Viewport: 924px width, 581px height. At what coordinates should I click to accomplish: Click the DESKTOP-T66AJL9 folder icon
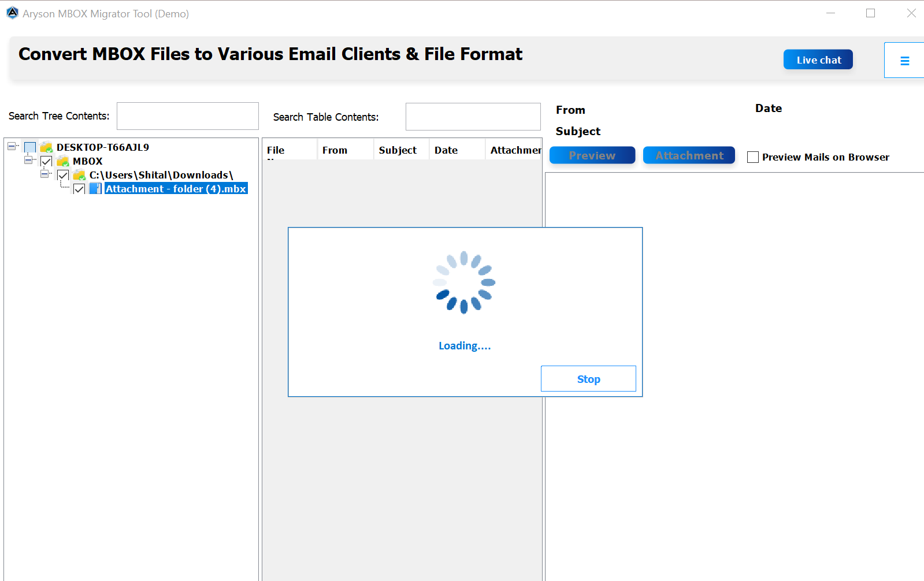pyautogui.click(x=47, y=147)
